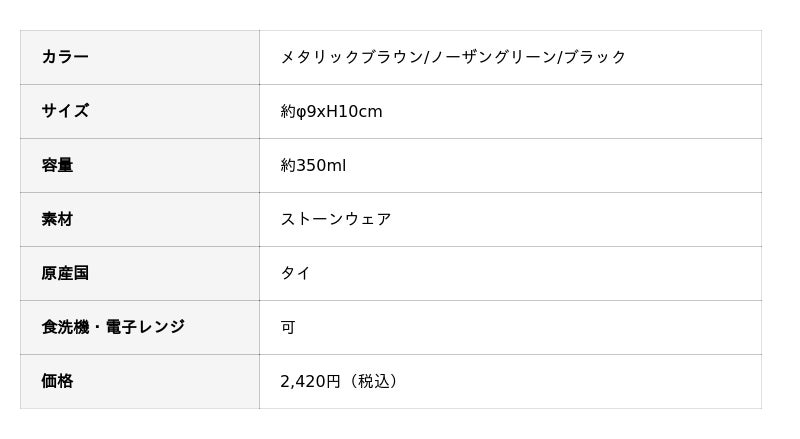The width and height of the screenshot is (800, 439).
Task: Select the 350ml capacity value
Action: pyautogui.click(x=321, y=165)
